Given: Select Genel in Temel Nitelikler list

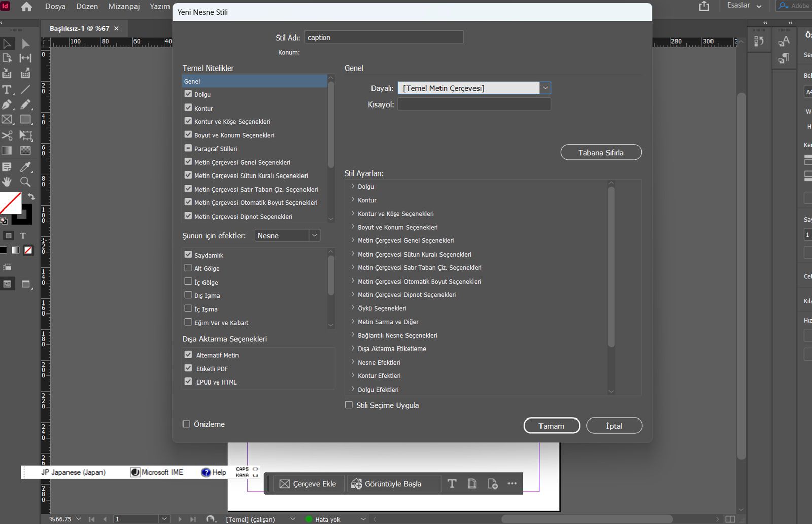Looking at the screenshot, I should [x=254, y=81].
